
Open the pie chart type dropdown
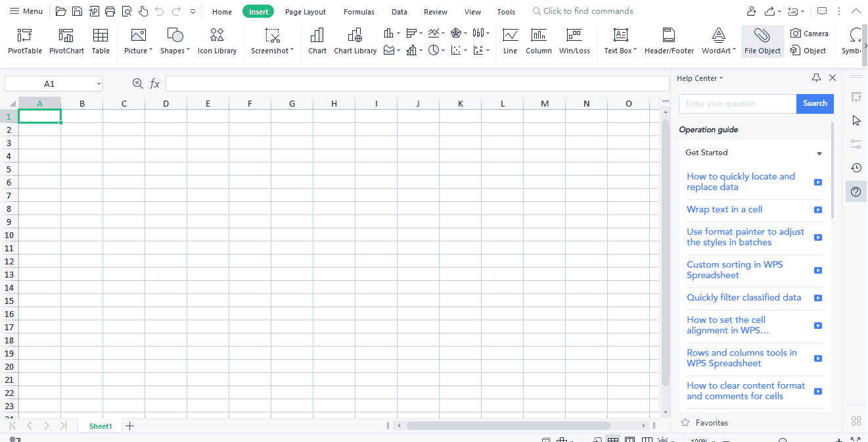pyautogui.click(x=437, y=51)
